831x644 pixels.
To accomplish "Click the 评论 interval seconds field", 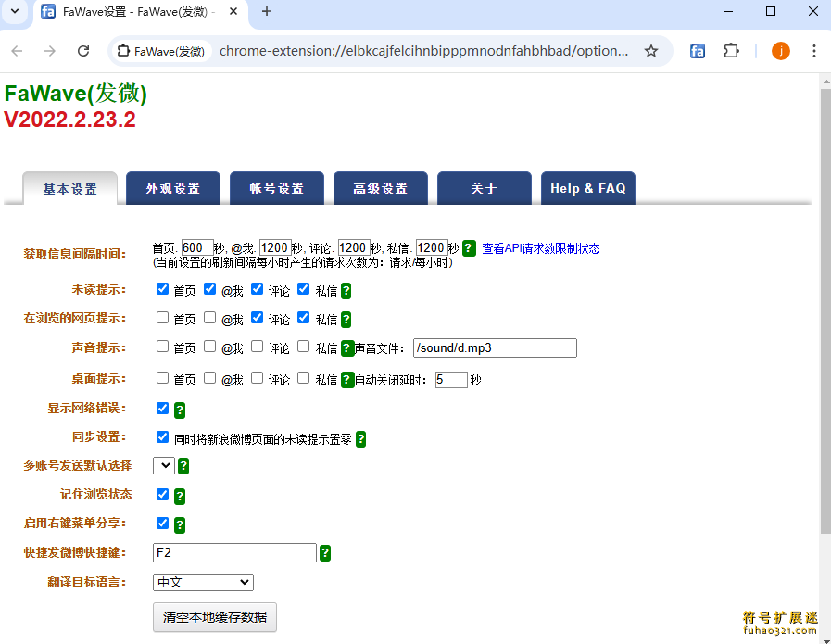I will coord(354,247).
